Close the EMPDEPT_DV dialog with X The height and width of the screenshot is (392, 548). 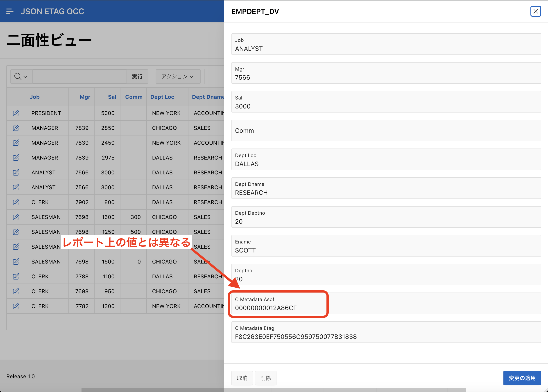(535, 11)
